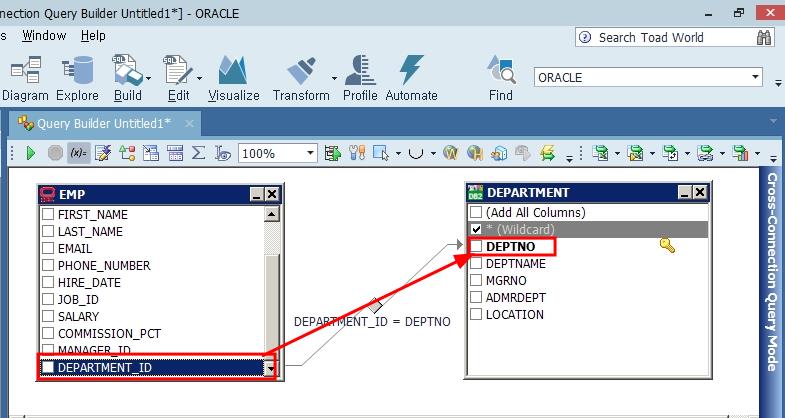
Task: Open the 100% zoom dropdown
Action: 310,153
